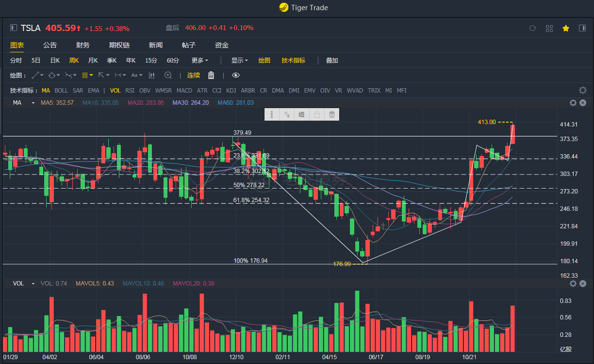Click the pencil icon in floating toolbar
Viewport: 594px width, 364px height.
point(287,114)
